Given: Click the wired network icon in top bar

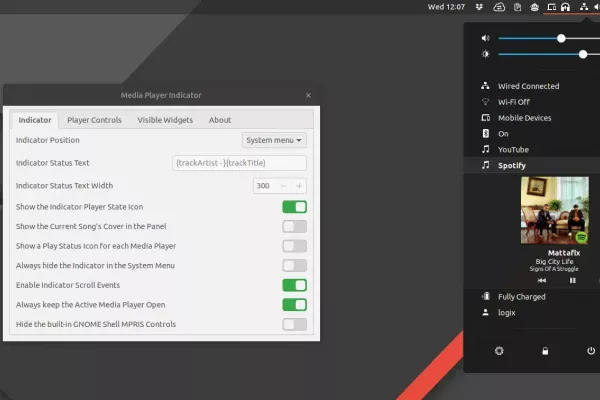Looking at the screenshot, I should (x=584, y=7).
